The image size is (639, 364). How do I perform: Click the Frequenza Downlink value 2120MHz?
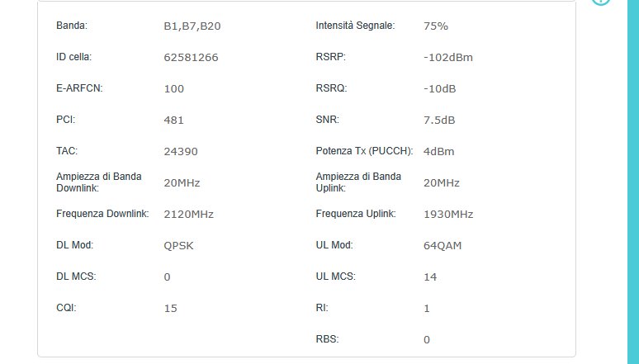point(188,215)
